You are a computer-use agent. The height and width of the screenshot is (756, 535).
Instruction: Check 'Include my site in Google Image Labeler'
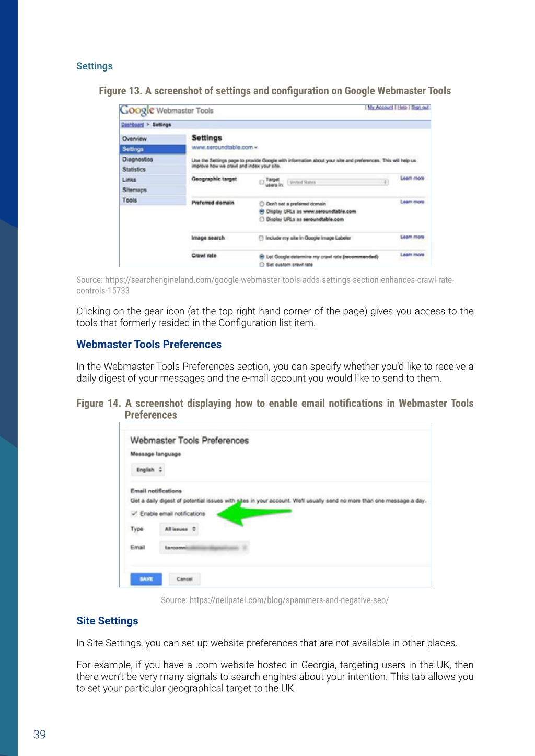261,238
